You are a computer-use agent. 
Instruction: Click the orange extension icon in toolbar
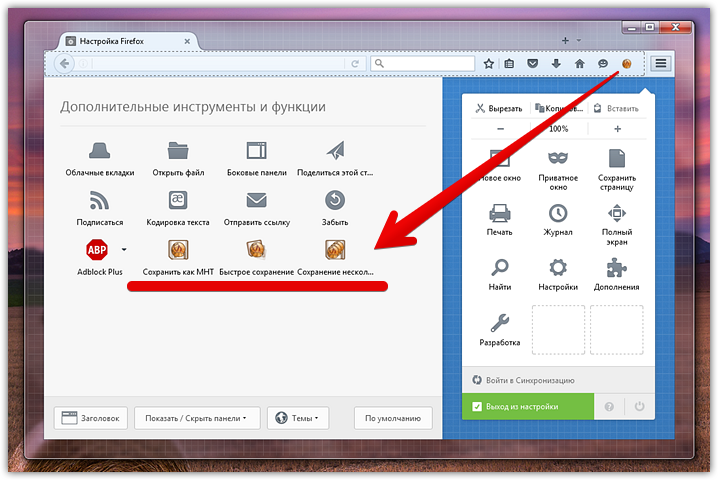pos(626,64)
